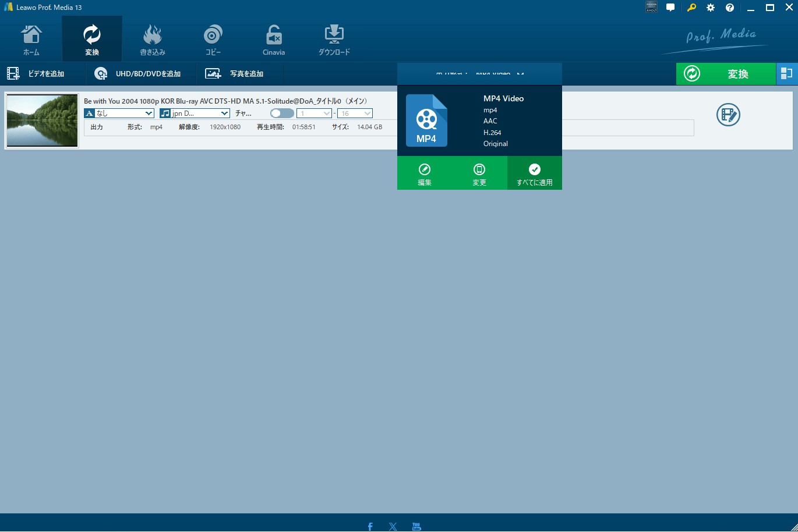The image size is (798, 532).
Task: Open the X (Twitter) icon in footer
Action: [393, 527]
